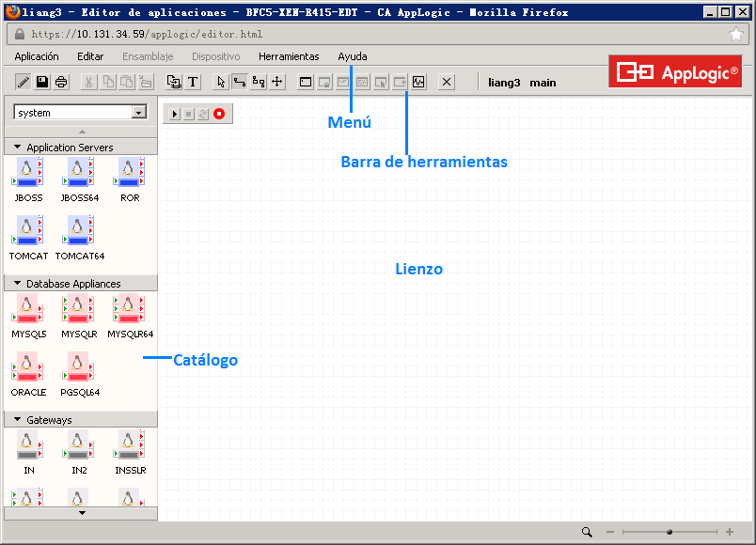
Task: Start the application with the play button
Action: point(175,114)
